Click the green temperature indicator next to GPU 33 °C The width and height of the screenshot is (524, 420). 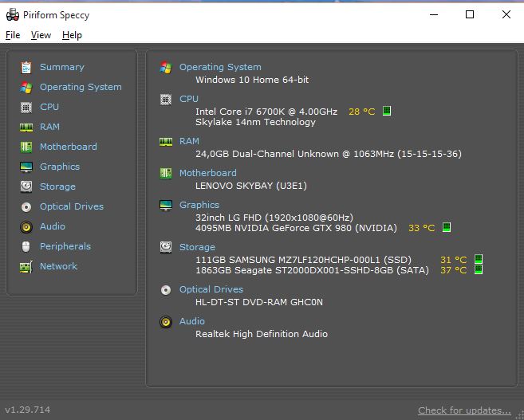click(447, 227)
